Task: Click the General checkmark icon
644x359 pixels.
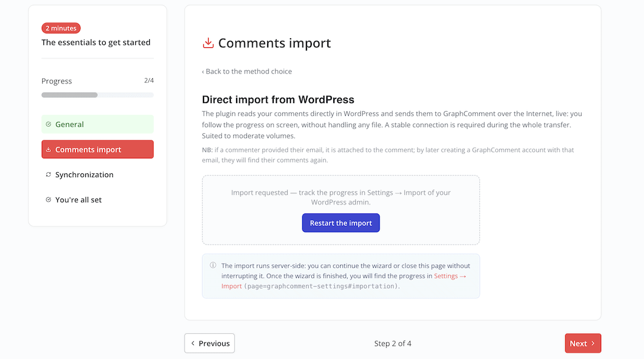Action: tap(48, 124)
